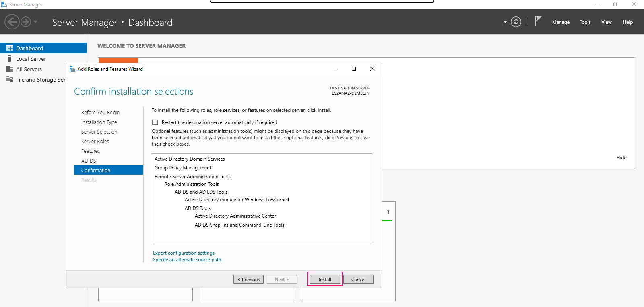Screen dimensions: 644x307
Task: Click the Server Manager app icon in the title bar
Action: 4,4
